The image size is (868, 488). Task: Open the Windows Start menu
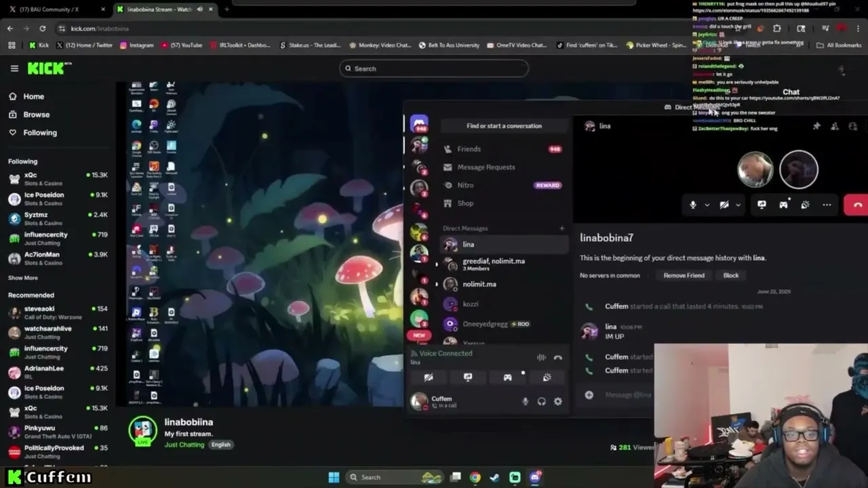click(334, 477)
